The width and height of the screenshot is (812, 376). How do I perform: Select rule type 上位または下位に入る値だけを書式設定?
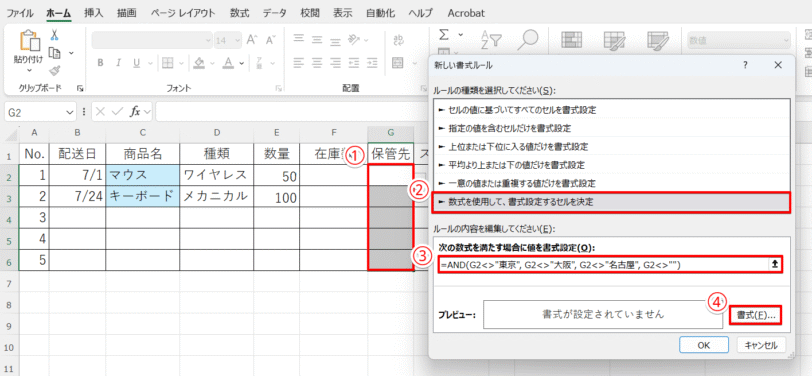(x=612, y=147)
